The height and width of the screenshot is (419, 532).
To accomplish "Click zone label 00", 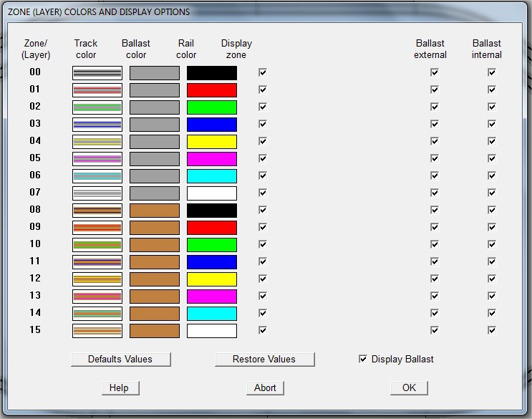I will [35, 72].
